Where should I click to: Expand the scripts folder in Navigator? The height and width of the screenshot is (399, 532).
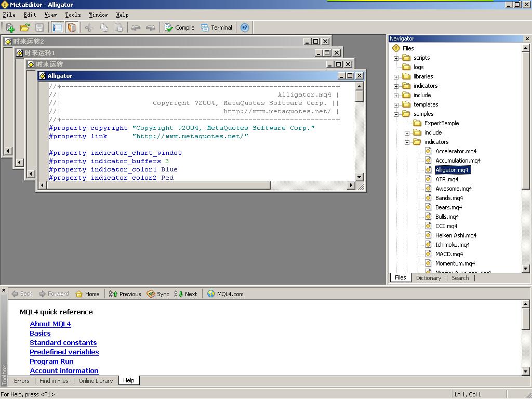point(396,58)
